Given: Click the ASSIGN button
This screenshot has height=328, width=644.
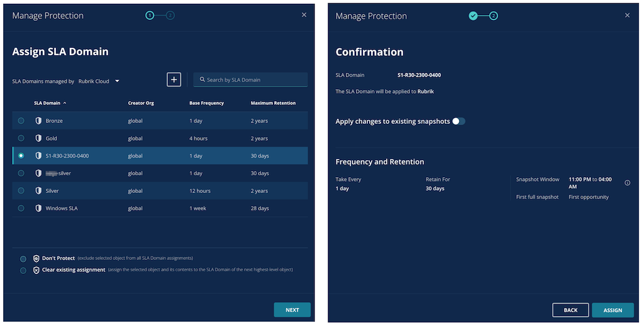Looking at the screenshot, I should pyautogui.click(x=613, y=310).
